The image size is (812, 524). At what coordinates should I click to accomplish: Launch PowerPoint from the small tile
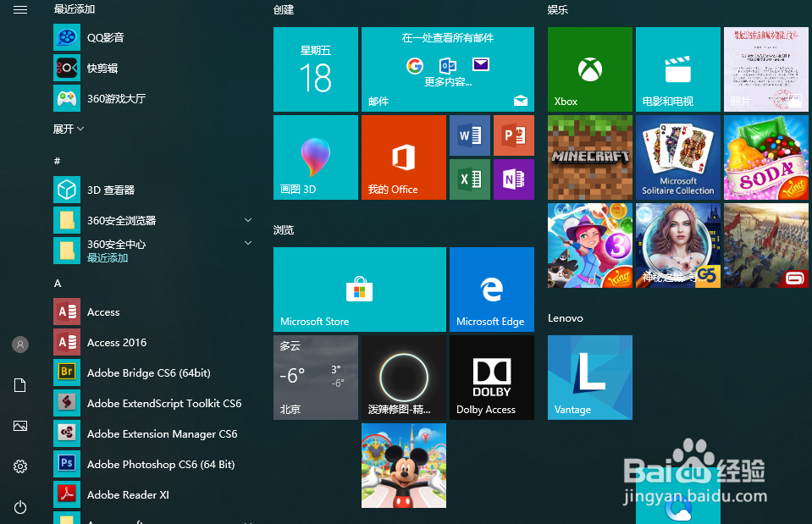(514, 135)
